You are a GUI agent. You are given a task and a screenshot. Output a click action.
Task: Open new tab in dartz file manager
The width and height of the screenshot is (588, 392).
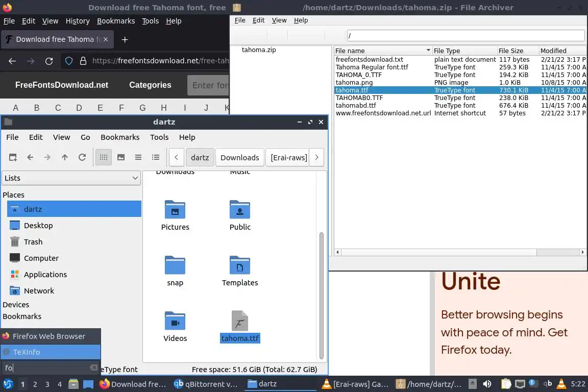coord(13,158)
